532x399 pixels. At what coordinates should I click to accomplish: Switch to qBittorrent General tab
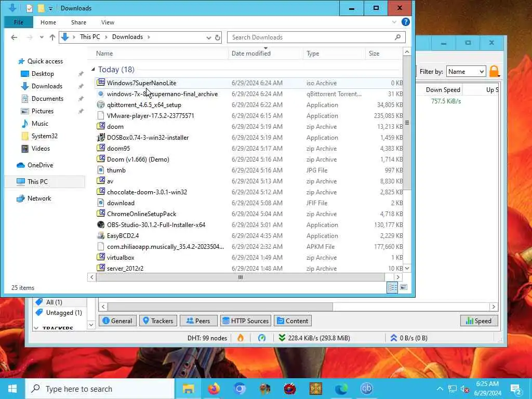(117, 321)
